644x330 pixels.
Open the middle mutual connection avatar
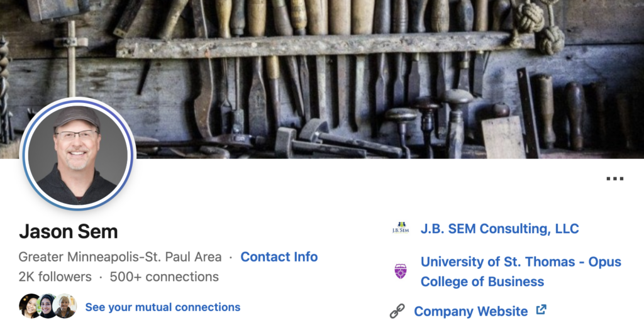47,306
